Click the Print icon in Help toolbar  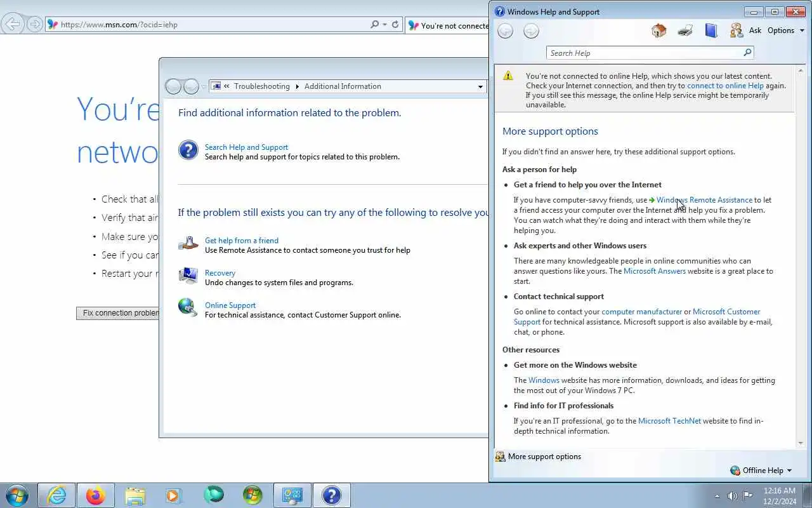[x=685, y=30]
